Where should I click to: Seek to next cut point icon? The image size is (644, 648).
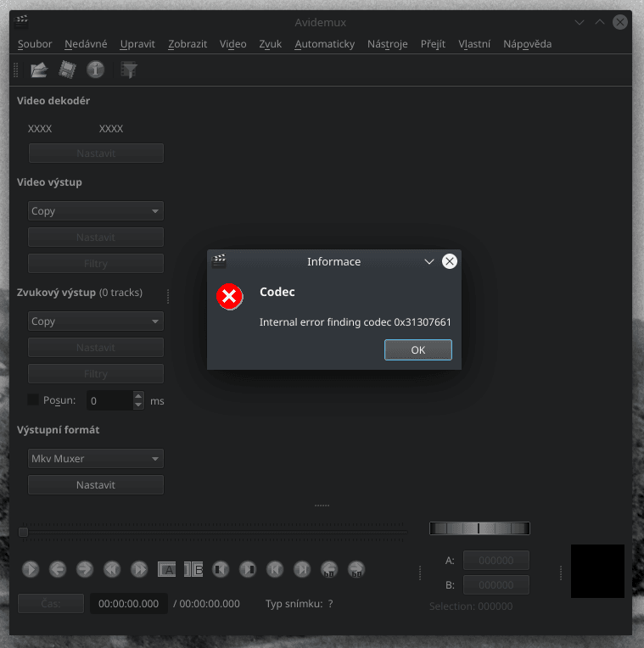click(248, 569)
